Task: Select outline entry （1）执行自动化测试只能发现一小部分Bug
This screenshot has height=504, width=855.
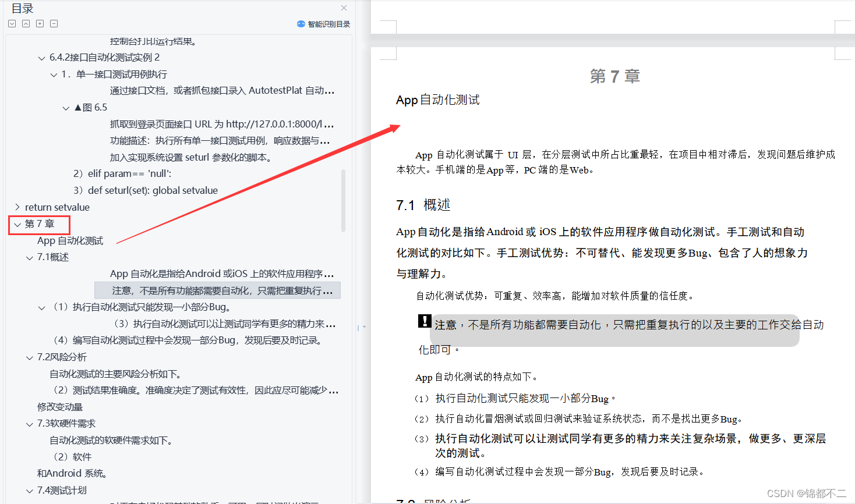Action: (142, 307)
